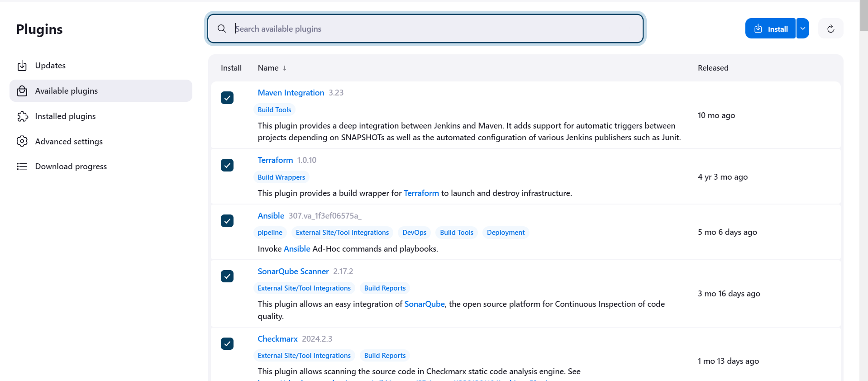Open Advanced settings section

[x=101, y=141]
